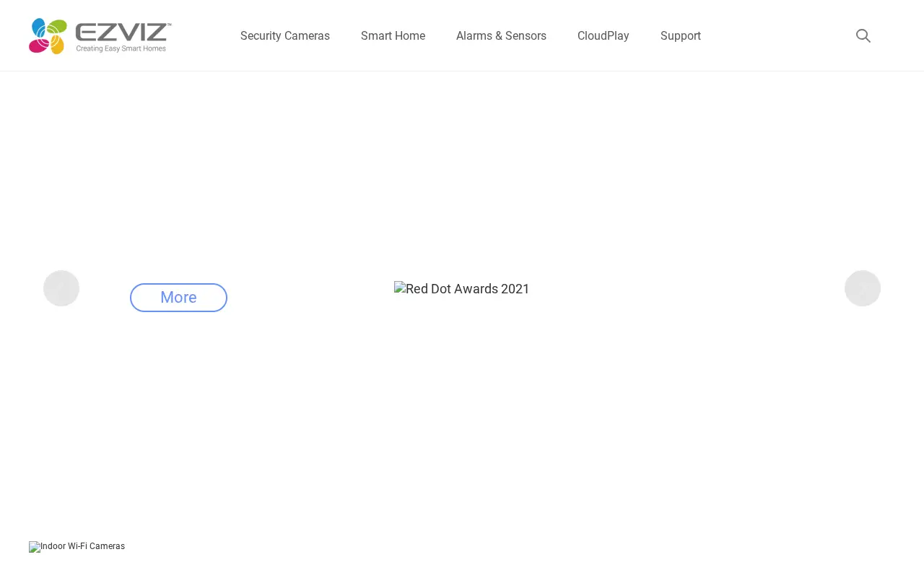This screenshot has height=578, width=924.
Task: Open the search magnifier icon
Action: coord(863,36)
